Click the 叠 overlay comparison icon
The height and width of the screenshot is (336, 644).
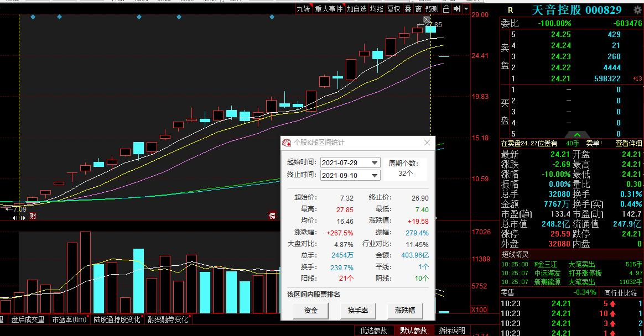(x=408, y=9)
